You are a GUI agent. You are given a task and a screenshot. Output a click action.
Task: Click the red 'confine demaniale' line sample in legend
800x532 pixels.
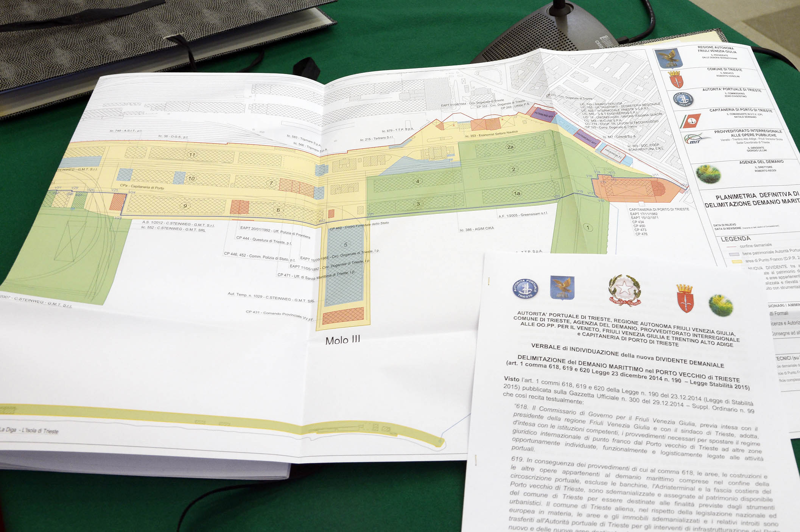pyautogui.click(x=731, y=246)
